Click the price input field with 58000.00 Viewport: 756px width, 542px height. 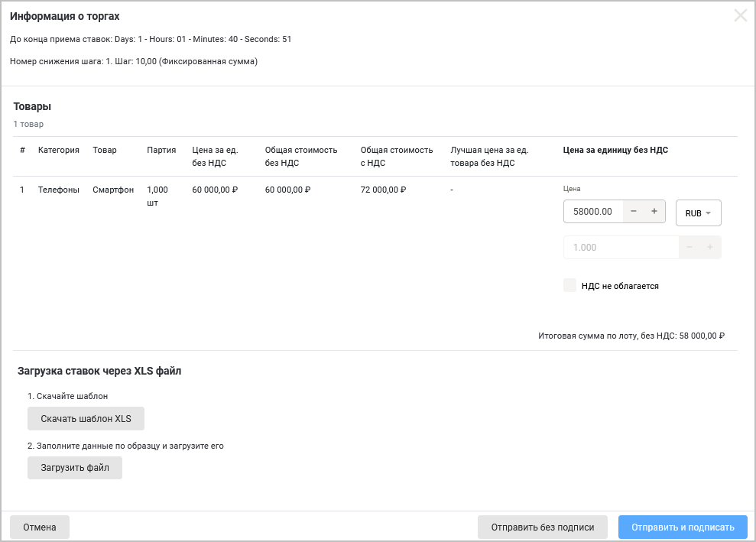tap(593, 212)
